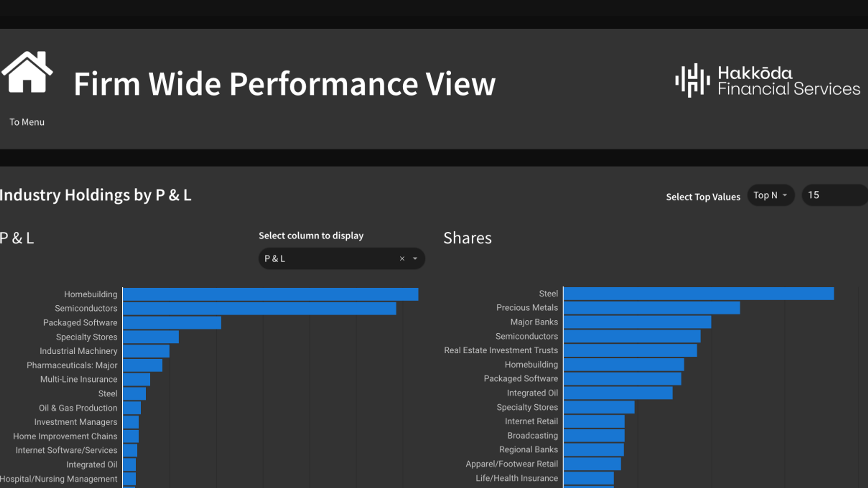Click the 'Internet Software/Services' label
The image size is (868, 488).
coord(66,450)
